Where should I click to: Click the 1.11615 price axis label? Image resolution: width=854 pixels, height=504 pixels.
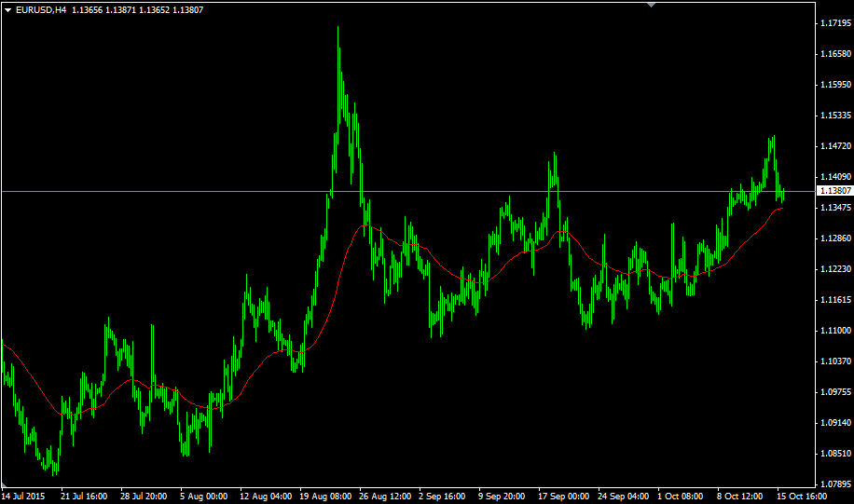tap(835, 299)
